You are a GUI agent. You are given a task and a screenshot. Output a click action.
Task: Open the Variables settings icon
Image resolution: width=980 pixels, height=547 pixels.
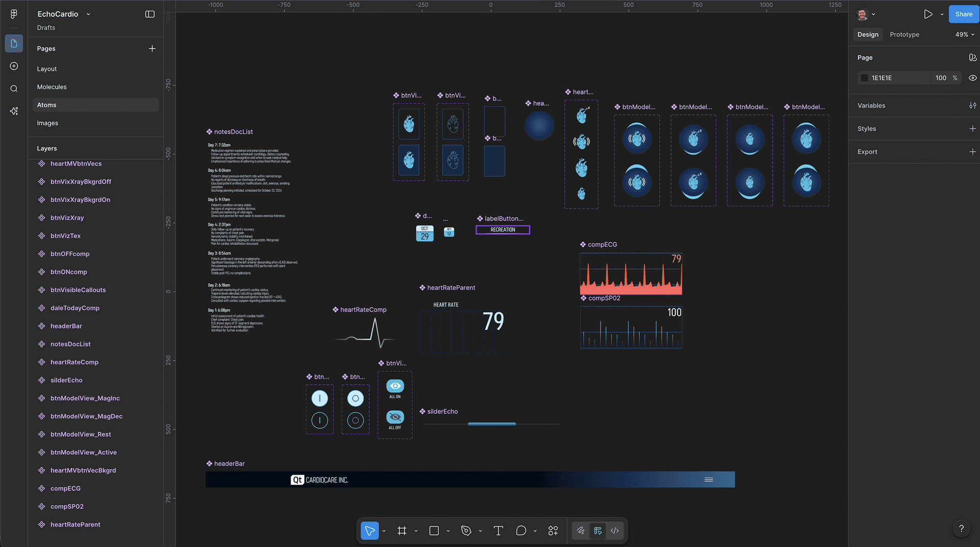click(972, 106)
